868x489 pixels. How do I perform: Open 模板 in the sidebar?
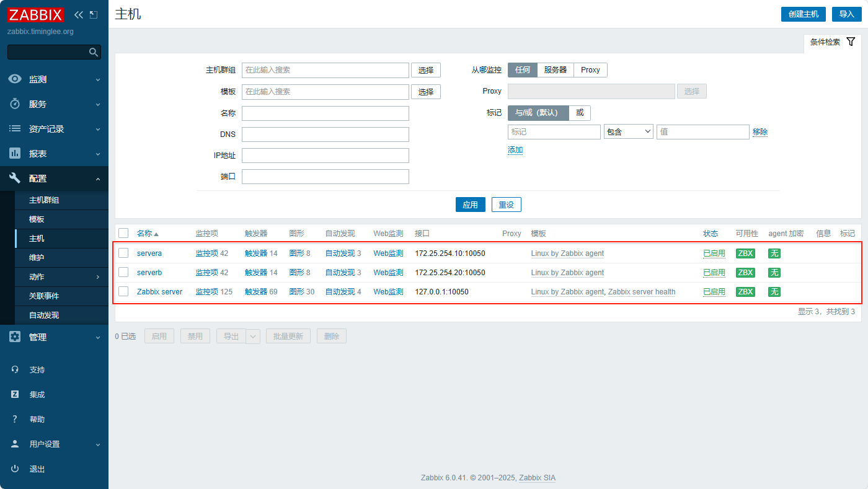point(61,219)
